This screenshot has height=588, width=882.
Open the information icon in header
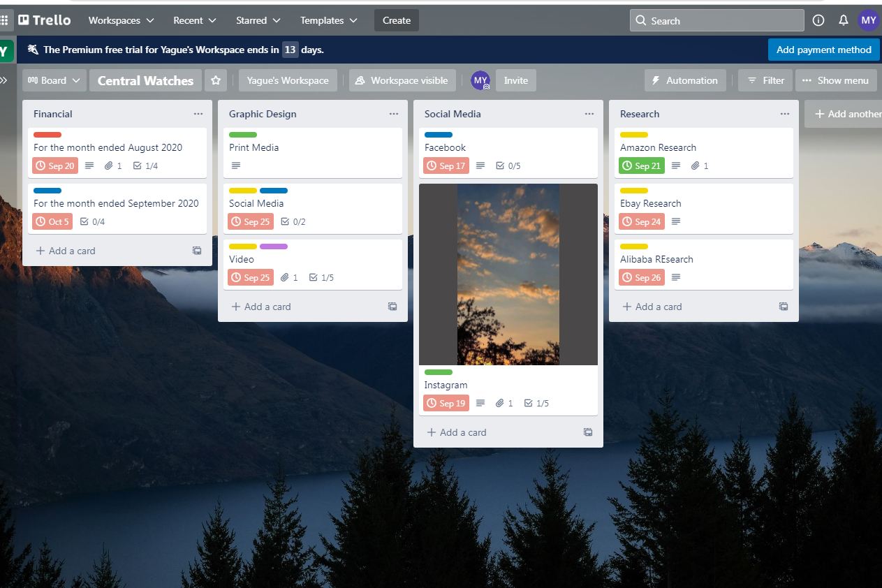818,20
